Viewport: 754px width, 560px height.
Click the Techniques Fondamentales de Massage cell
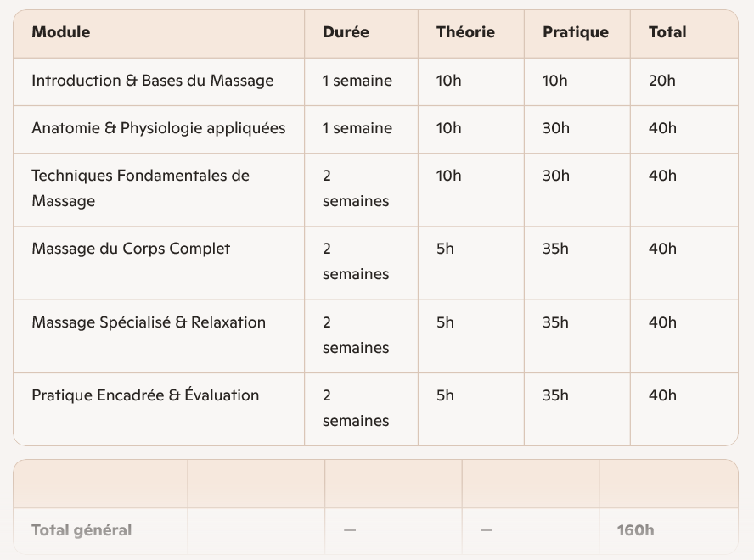pos(141,188)
